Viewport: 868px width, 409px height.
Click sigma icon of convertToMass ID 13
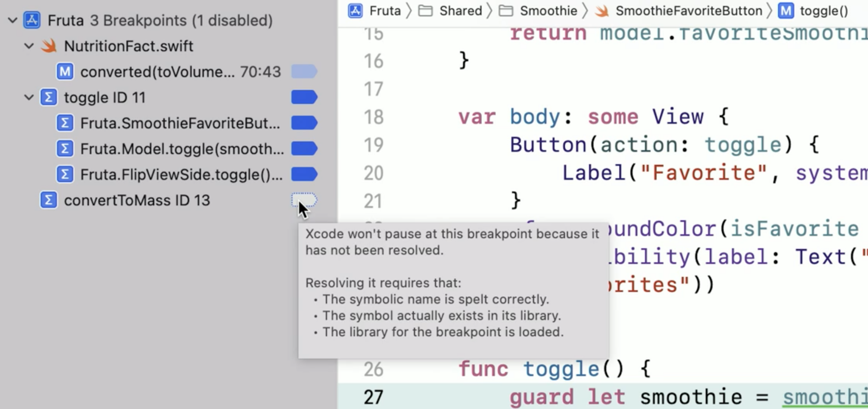tap(48, 200)
